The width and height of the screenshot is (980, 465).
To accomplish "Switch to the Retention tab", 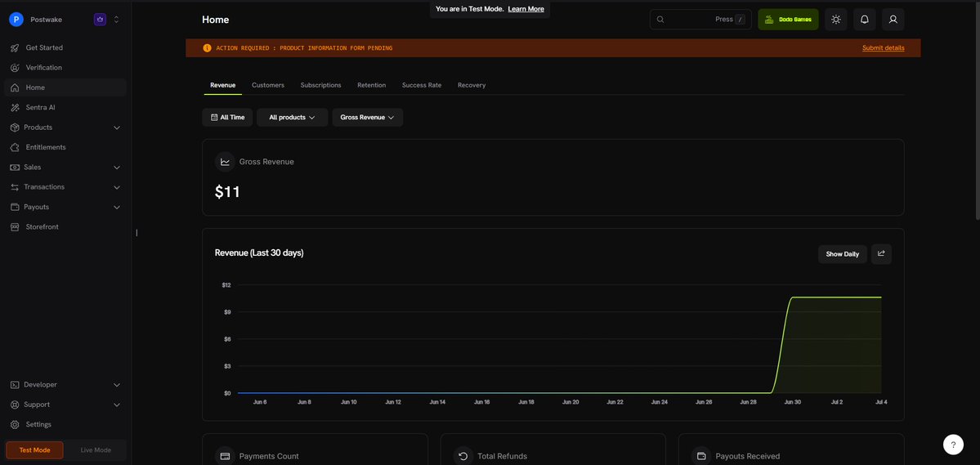I will pyautogui.click(x=371, y=85).
